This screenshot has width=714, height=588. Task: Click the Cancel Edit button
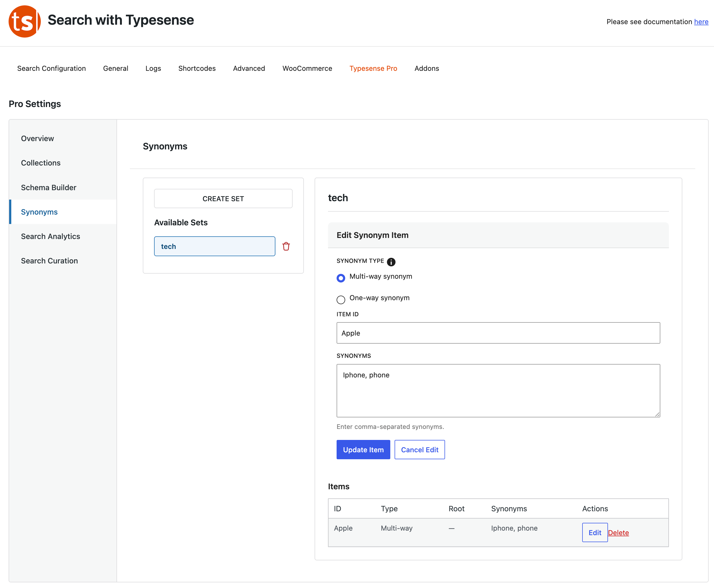[420, 450]
